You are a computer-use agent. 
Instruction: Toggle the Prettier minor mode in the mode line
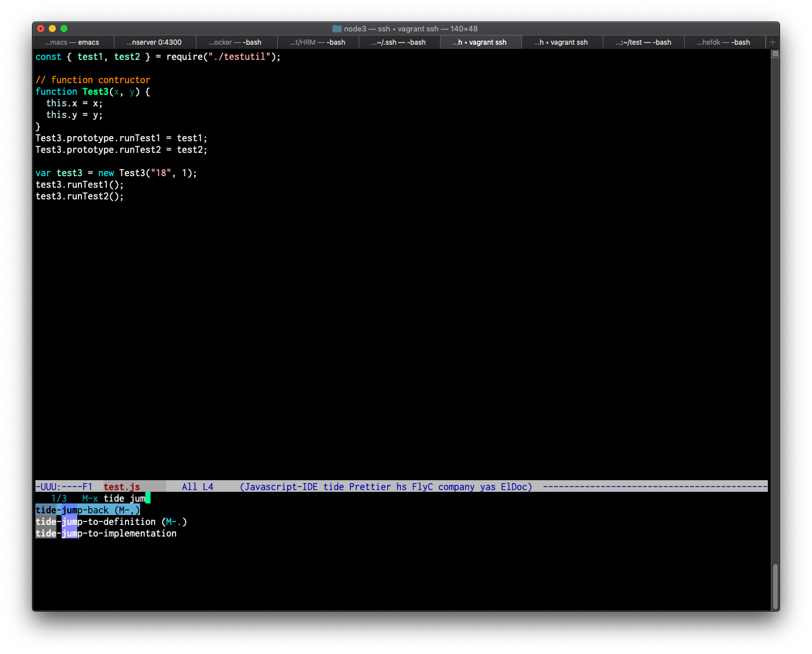[x=370, y=487]
